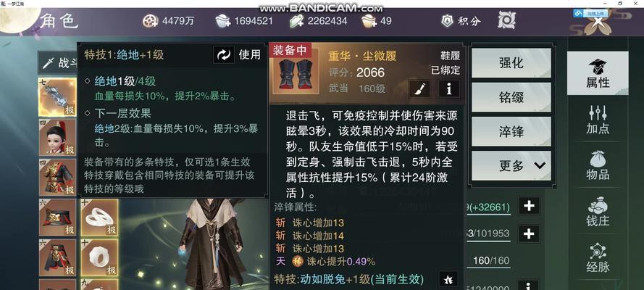
Task: Click the special skill icon beside 动如脱兔
Action: (x=448, y=279)
